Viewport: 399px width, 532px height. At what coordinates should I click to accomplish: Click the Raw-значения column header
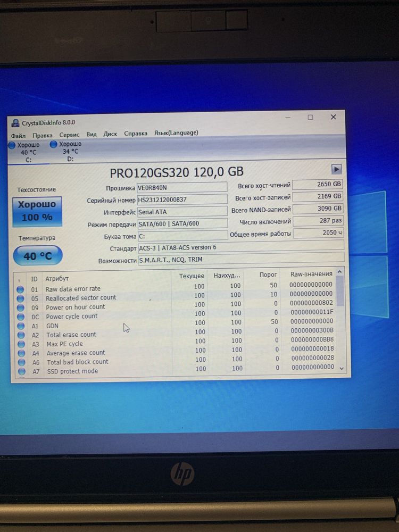tap(311, 274)
